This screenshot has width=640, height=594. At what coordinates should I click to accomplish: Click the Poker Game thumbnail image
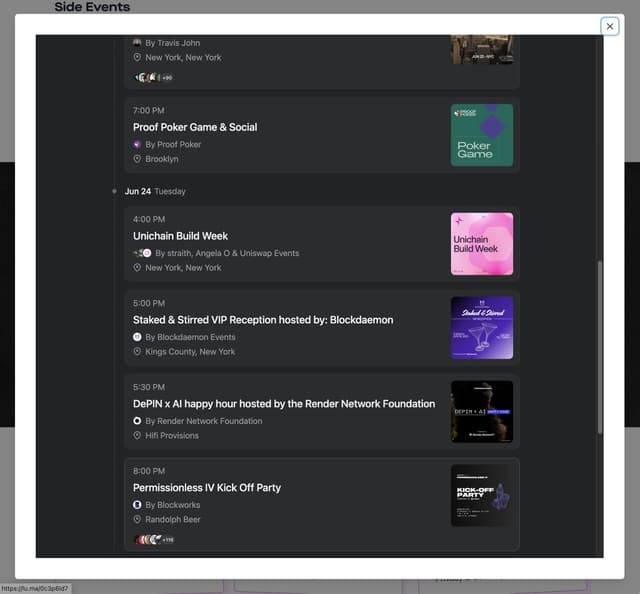pos(482,135)
